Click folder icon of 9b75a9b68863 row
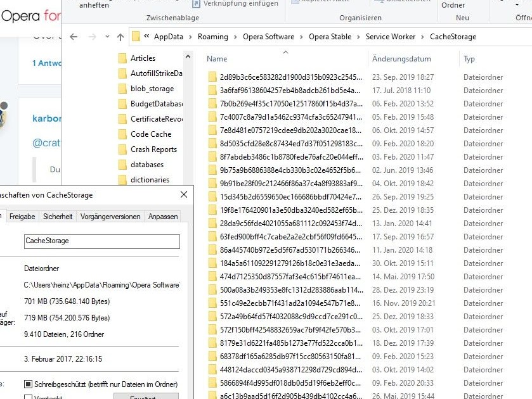The image size is (532, 399). [x=212, y=170]
